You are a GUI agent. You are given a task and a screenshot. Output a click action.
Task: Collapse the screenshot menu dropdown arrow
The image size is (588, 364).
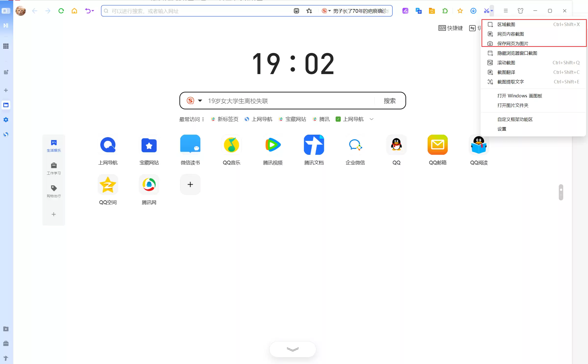coord(492,11)
